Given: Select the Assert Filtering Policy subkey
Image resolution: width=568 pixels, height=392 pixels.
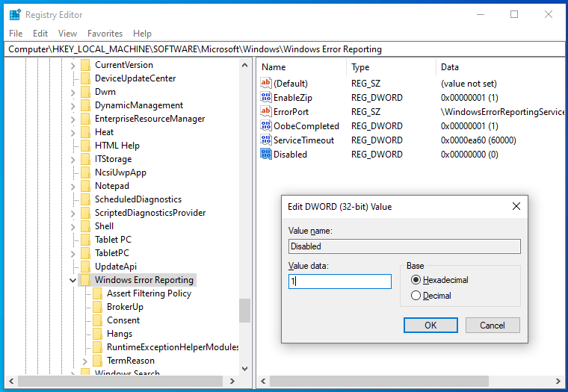Looking at the screenshot, I should (149, 293).
